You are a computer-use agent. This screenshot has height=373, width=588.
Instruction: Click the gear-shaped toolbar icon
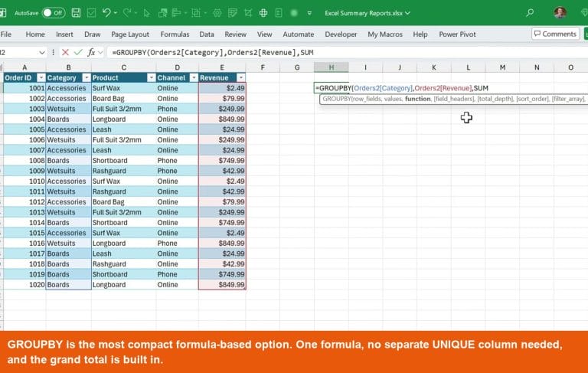point(217,13)
